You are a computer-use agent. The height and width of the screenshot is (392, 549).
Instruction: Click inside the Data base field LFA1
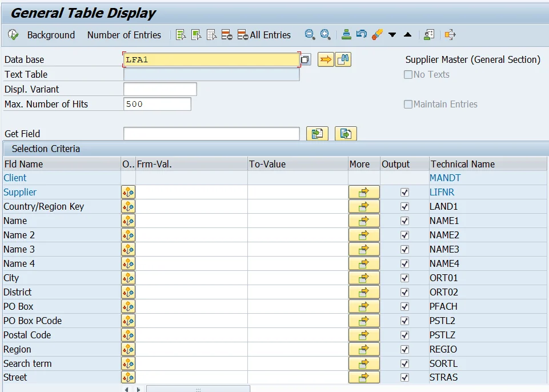[x=211, y=59]
